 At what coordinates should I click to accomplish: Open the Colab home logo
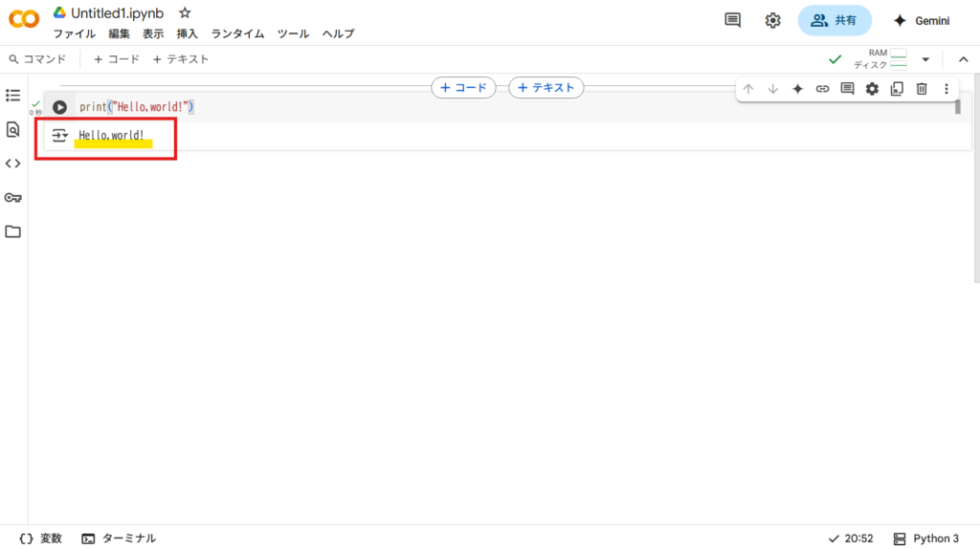coord(24,19)
